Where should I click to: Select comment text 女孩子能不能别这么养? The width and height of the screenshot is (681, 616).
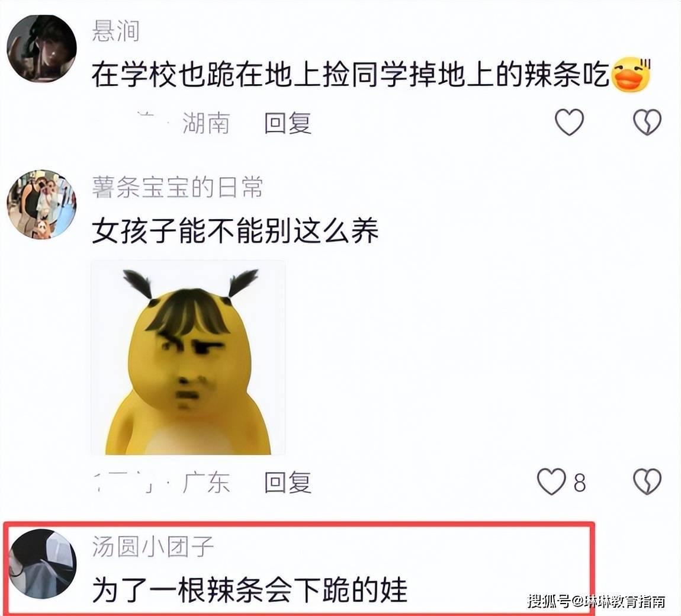pyautogui.click(x=235, y=230)
